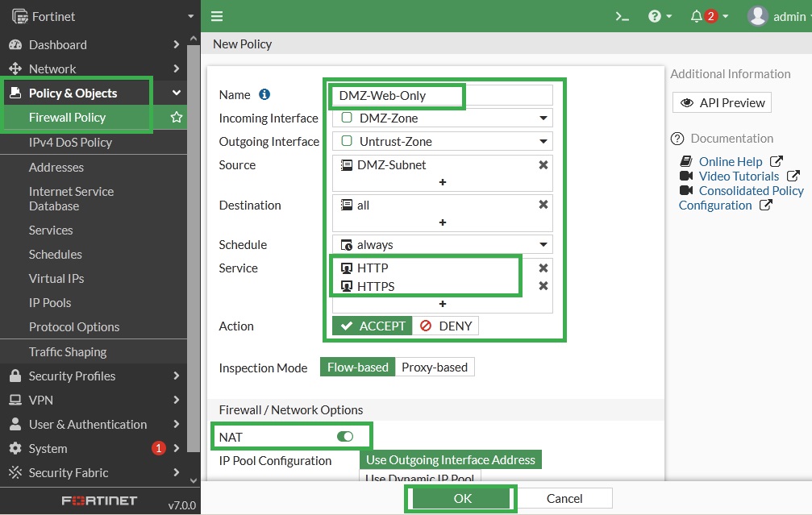812x515 pixels.
Task: Open Traffic Shaping
Action: [68, 352]
